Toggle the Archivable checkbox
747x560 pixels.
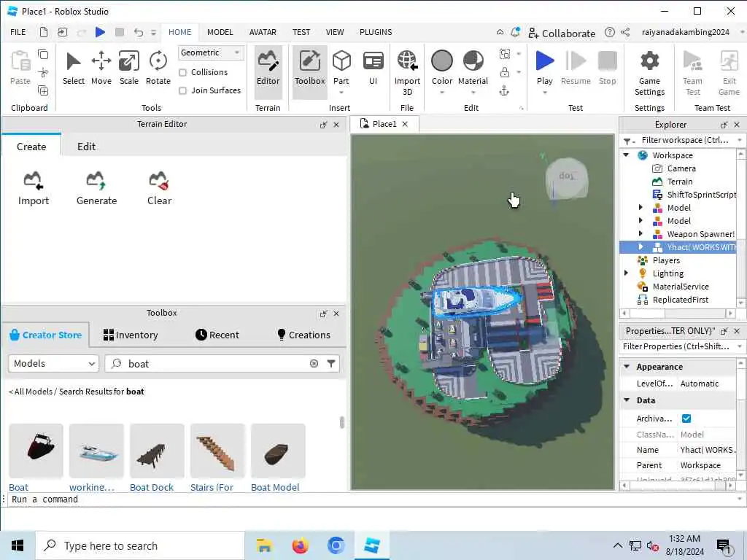coord(686,418)
